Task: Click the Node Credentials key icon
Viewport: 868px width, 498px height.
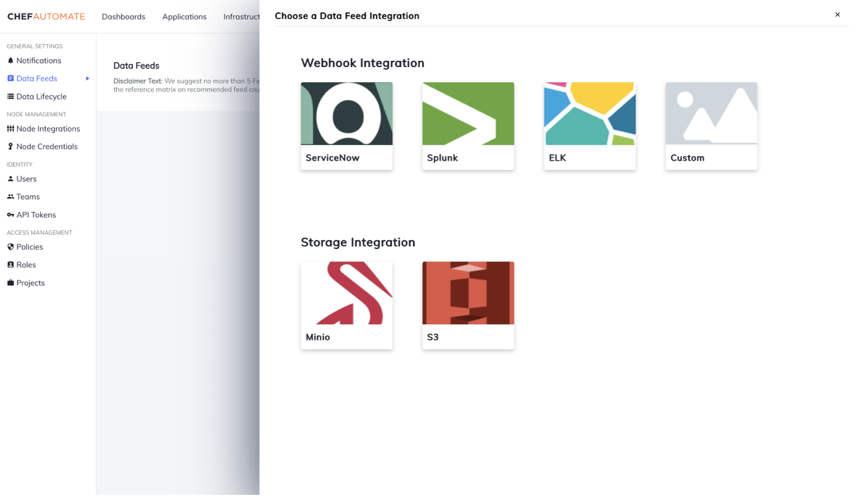Action: pyautogui.click(x=11, y=147)
